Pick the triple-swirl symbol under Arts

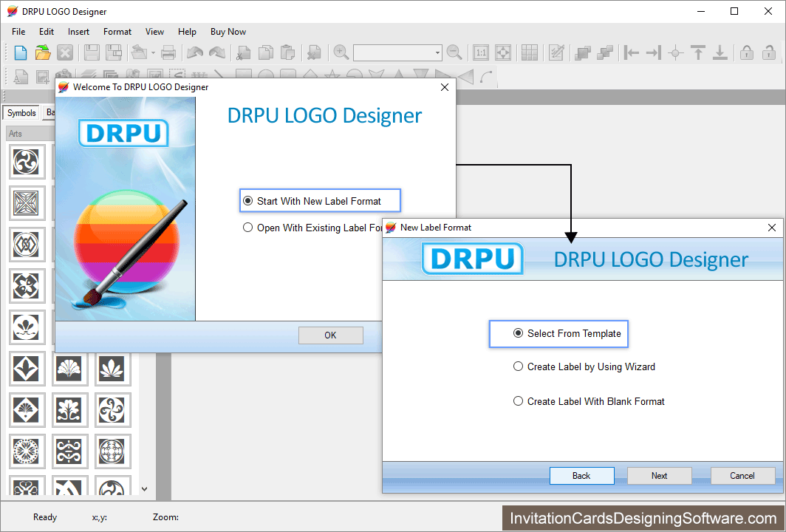click(x=27, y=162)
